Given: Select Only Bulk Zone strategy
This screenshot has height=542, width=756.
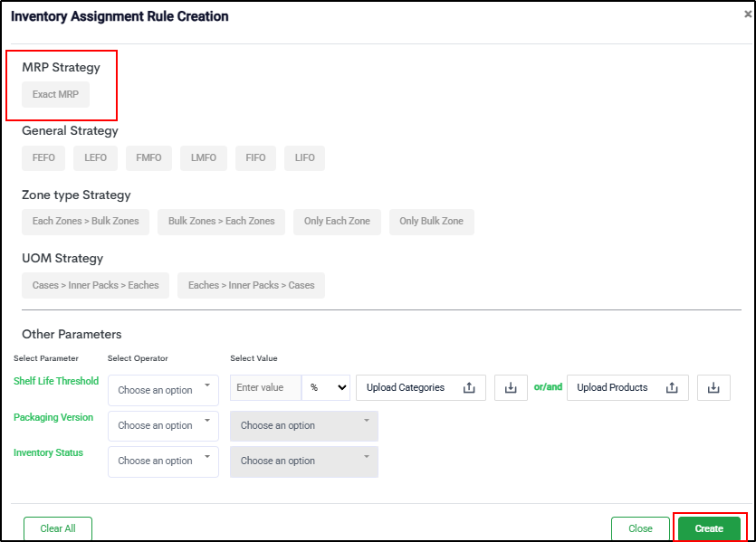Looking at the screenshot, I should [431, 221].
